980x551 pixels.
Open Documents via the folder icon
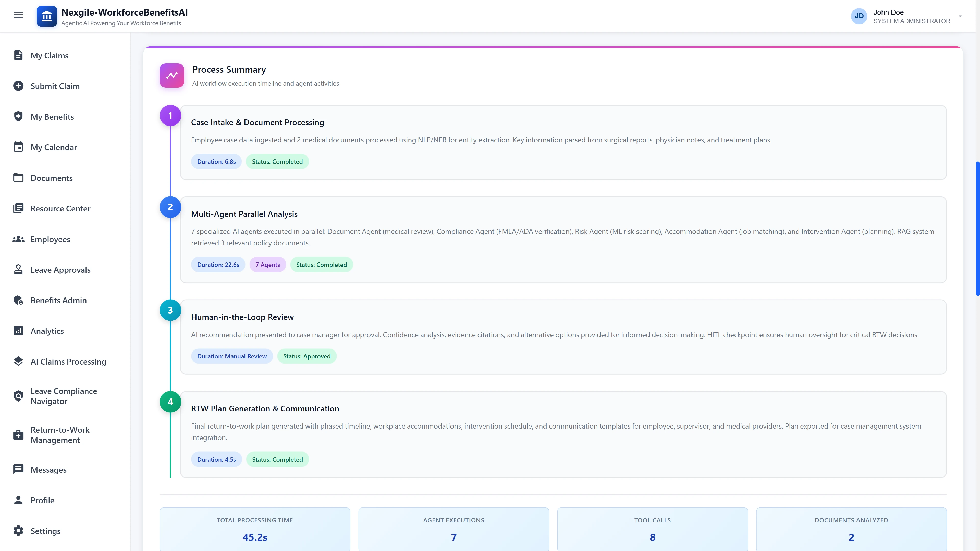tap(19, 178)
